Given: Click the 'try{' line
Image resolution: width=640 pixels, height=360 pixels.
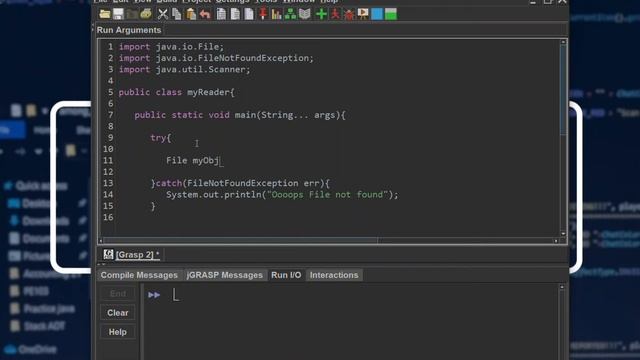Looking at the screenshot, I should click(x=161, y=138).
